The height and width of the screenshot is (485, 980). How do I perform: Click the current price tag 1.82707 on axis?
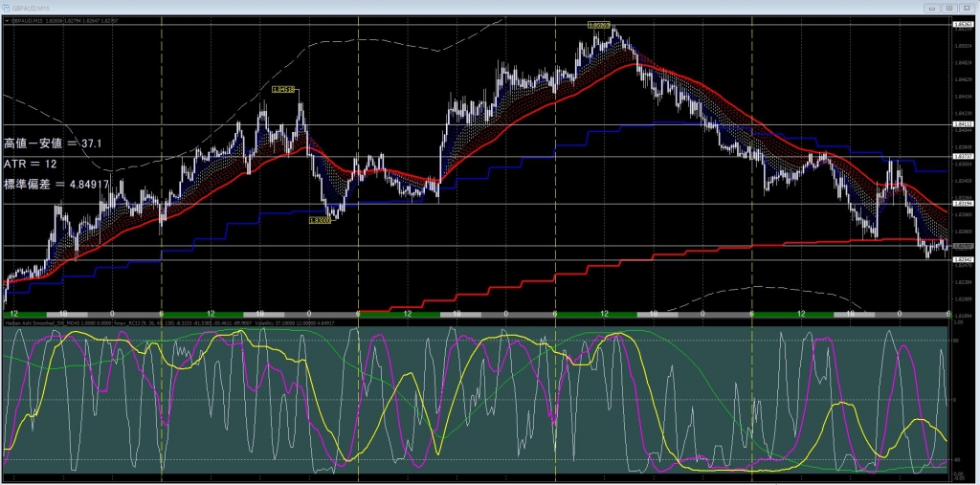pyautogui.click(x=963, y=247)
